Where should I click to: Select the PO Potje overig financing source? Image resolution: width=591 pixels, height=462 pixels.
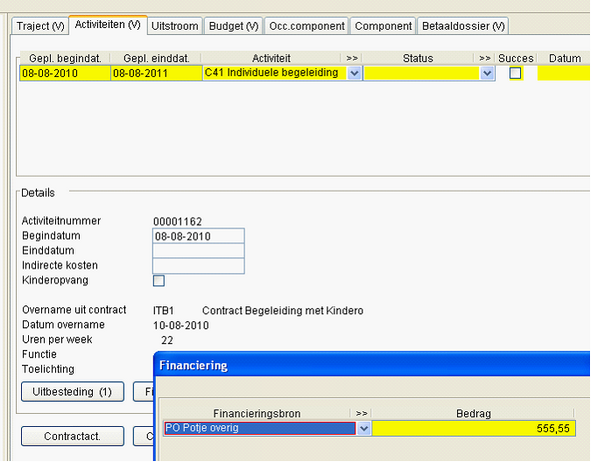point(260,428)
